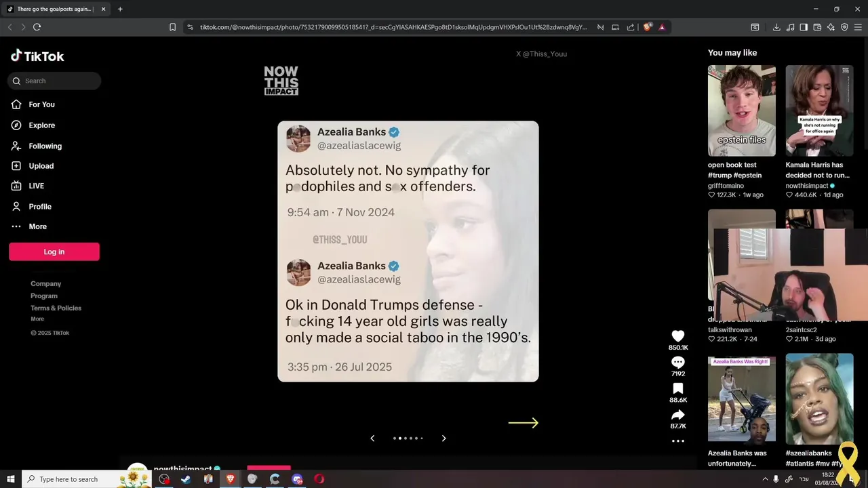Visit talkswithrowan profile
The height and width of the screenshot is (488, 868).
tap(730, 330)
